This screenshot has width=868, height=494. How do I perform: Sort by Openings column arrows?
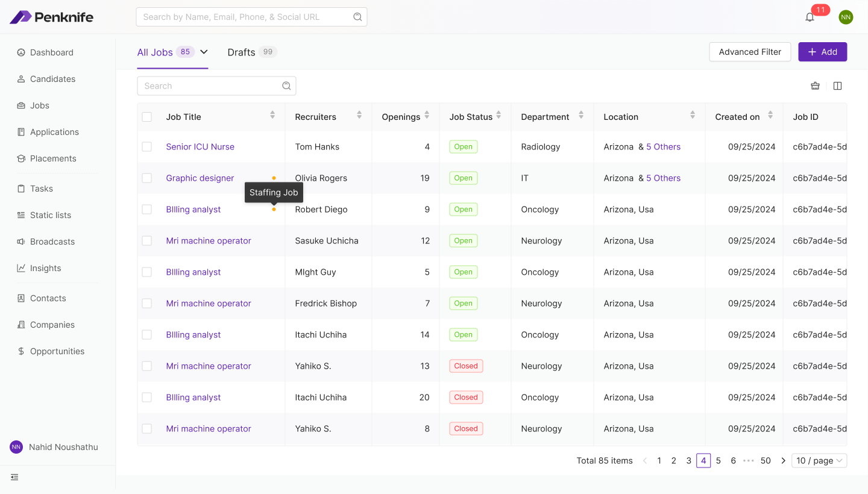[427, 115]
